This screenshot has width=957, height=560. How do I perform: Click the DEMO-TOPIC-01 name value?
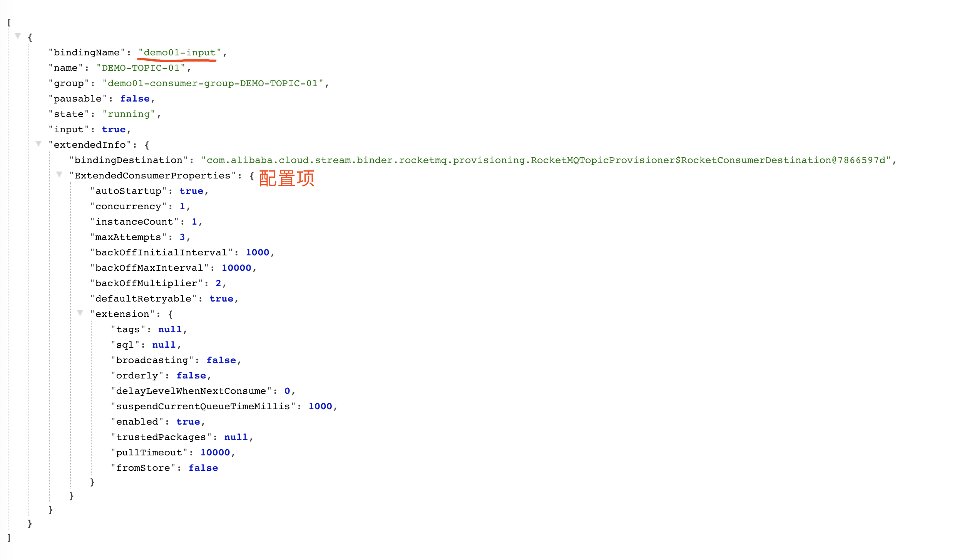coord(141,68)
